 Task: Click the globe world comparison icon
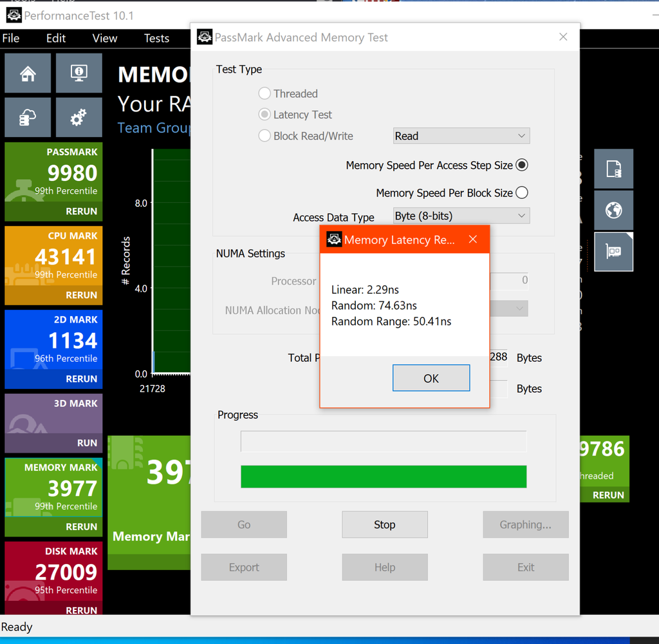pos(613,210)
